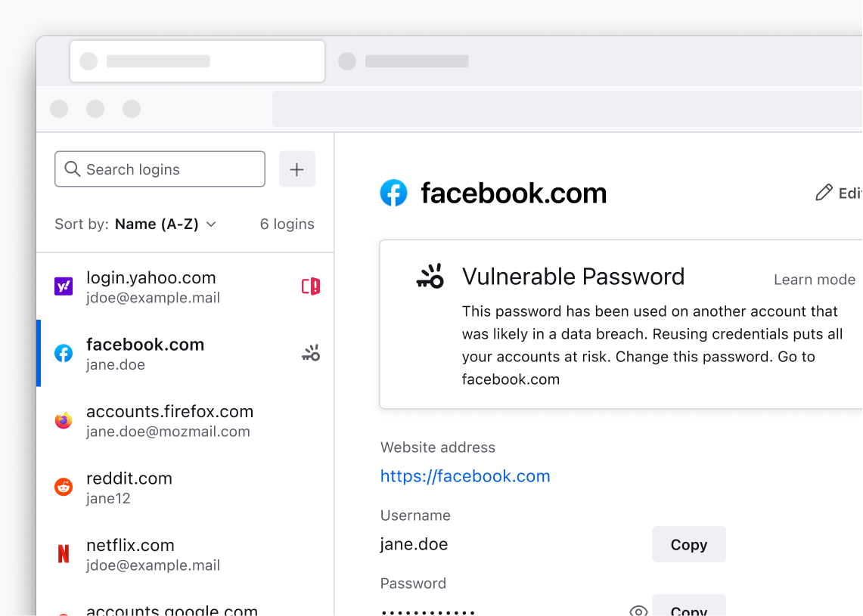Copy the hidden password
863x616 pixels.
tap(688, 611)
